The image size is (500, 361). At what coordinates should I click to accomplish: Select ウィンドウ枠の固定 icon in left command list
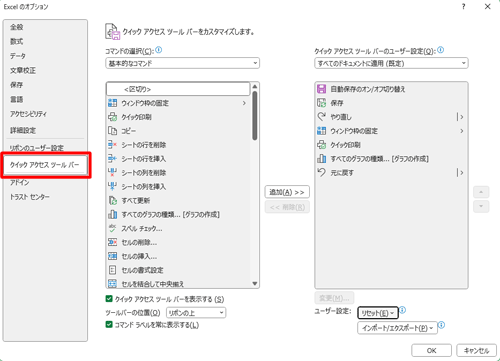(113, 103)
